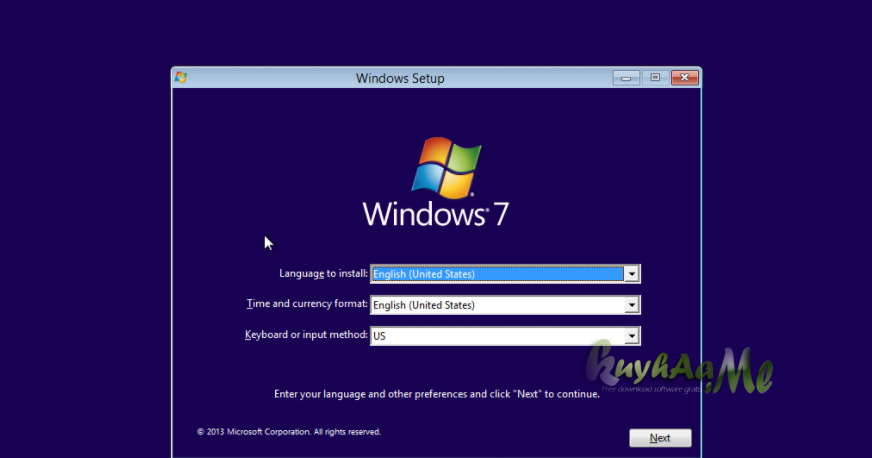Click the Windows 7 logo flag
872x458 pixels.
tap(447, 167)
